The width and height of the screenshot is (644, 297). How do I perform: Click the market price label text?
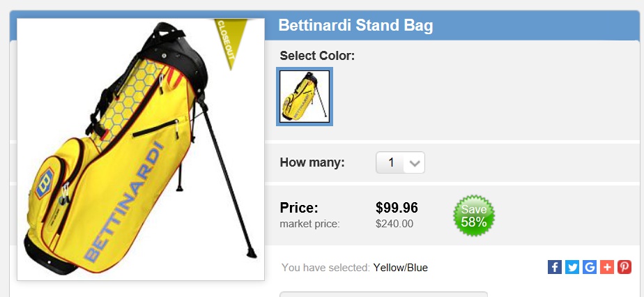click(309, 224)
